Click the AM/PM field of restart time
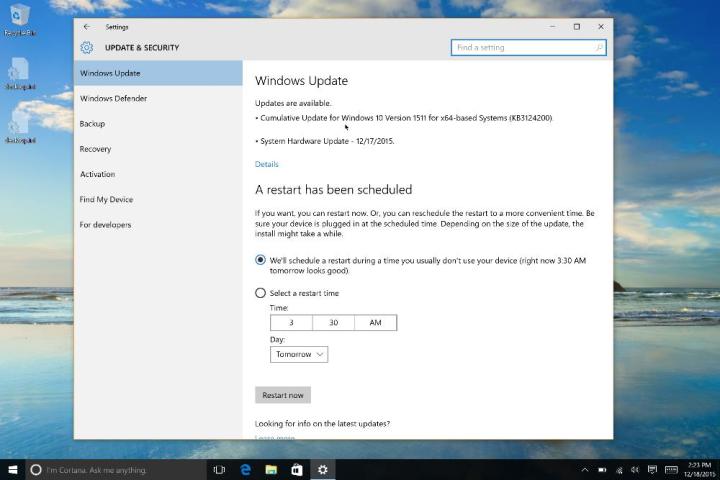720x480 pixels. [x=376, y=322]
